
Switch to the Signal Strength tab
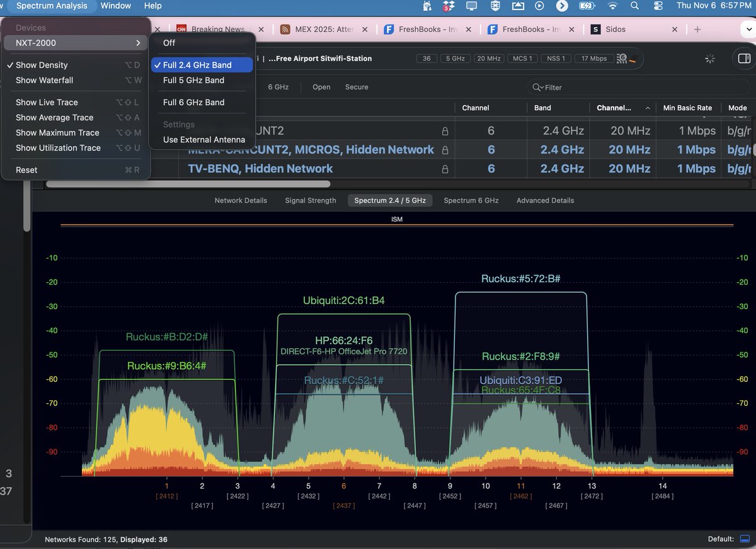tap(311, 200)
